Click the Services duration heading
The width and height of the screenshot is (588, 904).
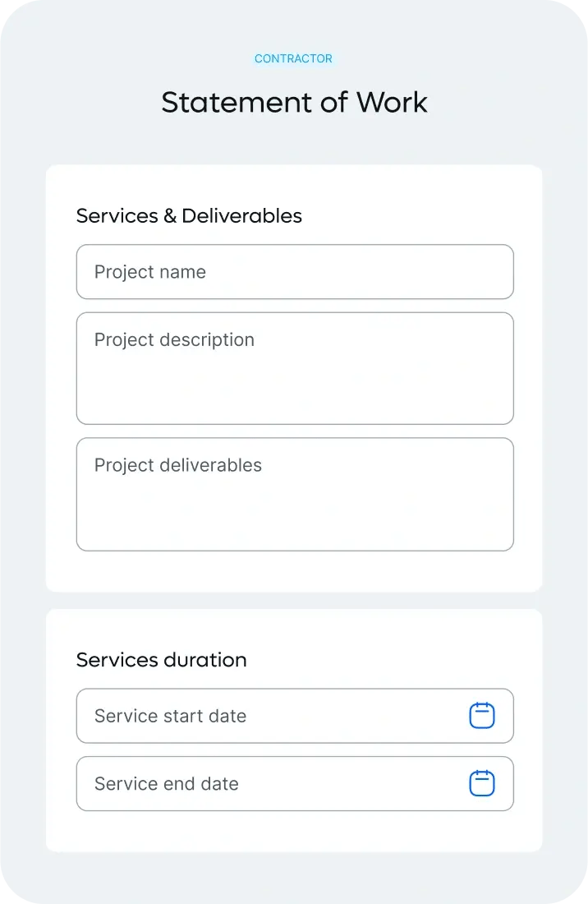(161, 660)
